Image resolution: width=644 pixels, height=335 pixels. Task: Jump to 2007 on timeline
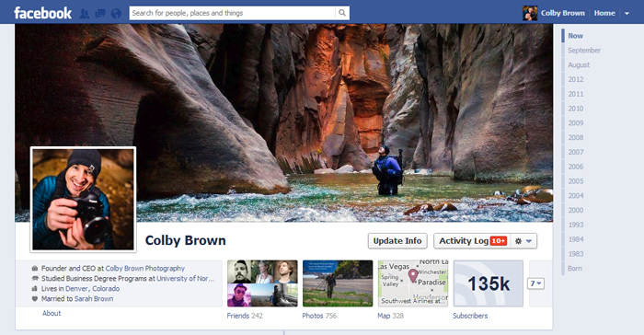coord(575,152)
